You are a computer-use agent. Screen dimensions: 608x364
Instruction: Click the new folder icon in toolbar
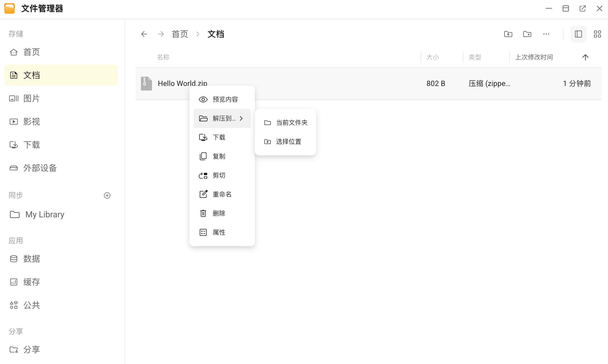527,34
